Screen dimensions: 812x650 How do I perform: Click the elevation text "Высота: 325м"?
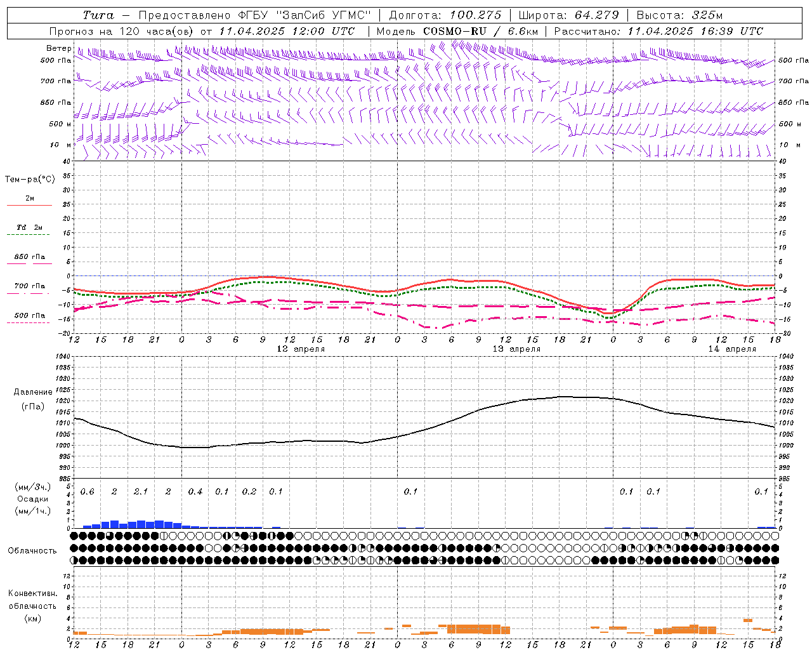pyautogui.click(x=679, y=15)
